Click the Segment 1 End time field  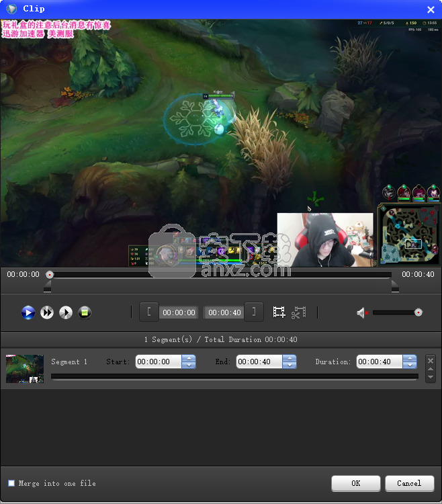coord(259,362)
